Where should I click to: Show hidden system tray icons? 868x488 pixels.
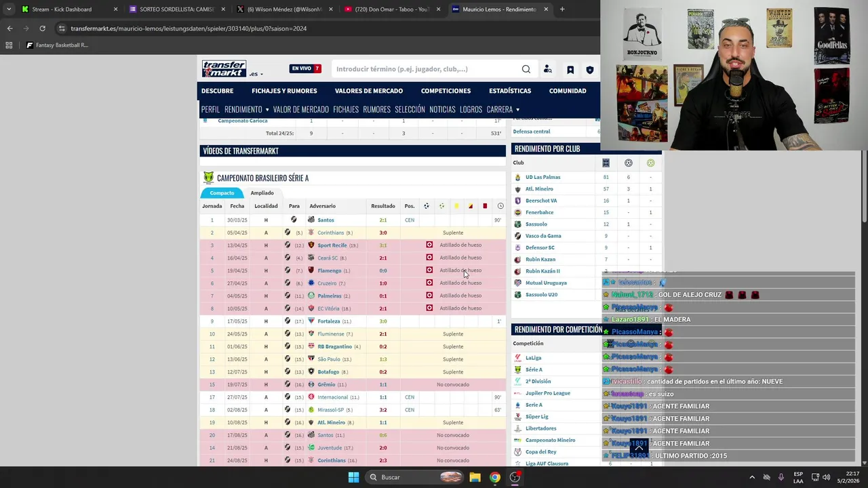pos(751,477)
